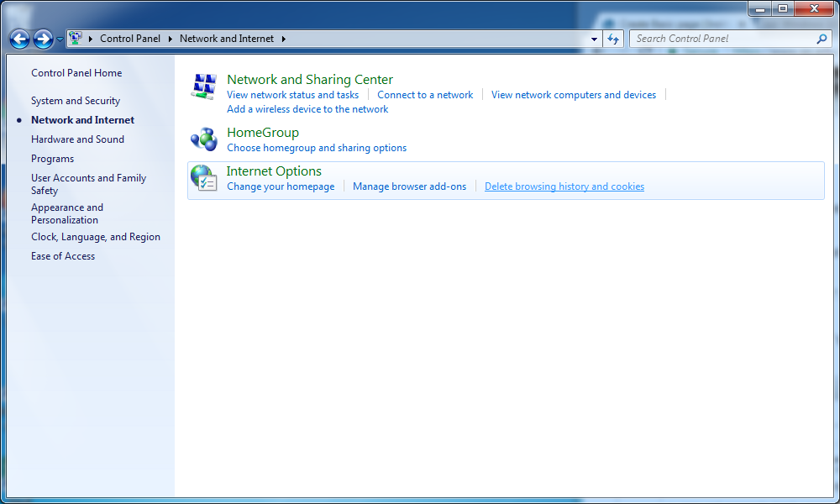840x504 pixels.
Task: Expand the address bar previous locations dropdown
Action: 595,39
